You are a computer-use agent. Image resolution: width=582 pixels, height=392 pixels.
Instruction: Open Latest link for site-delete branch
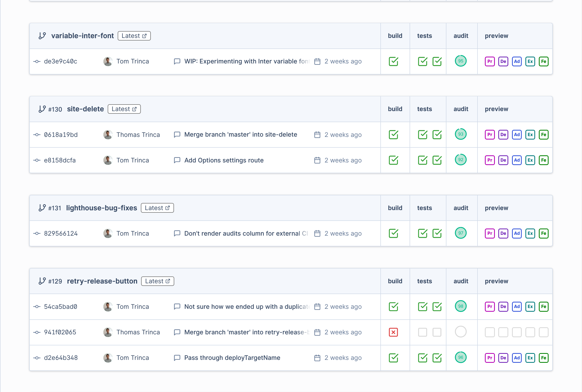coord(124,109)
